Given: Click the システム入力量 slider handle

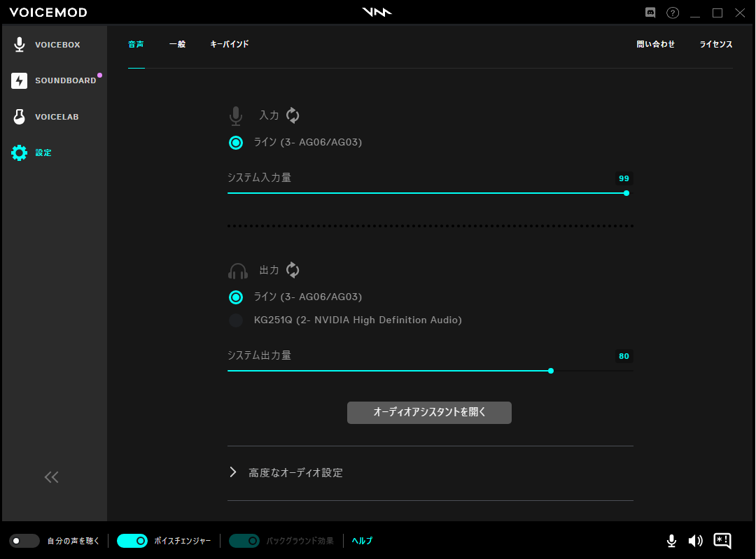Looking at the screenshot, I should (x=626, y=193).
